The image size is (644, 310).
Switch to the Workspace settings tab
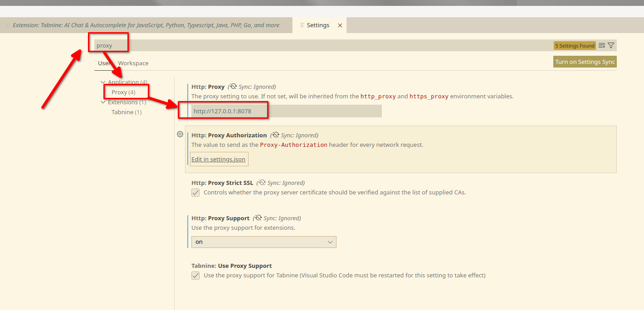[133, 63]
